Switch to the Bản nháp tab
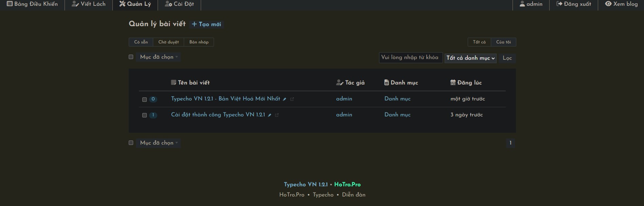Screen dimensions: 644x206 (x=199, y=42)
